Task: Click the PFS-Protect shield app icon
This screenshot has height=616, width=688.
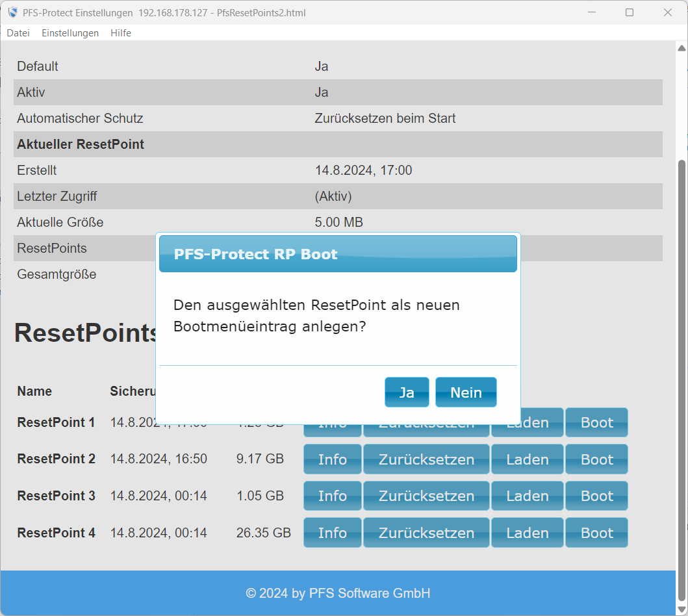Action: point(12,13)
